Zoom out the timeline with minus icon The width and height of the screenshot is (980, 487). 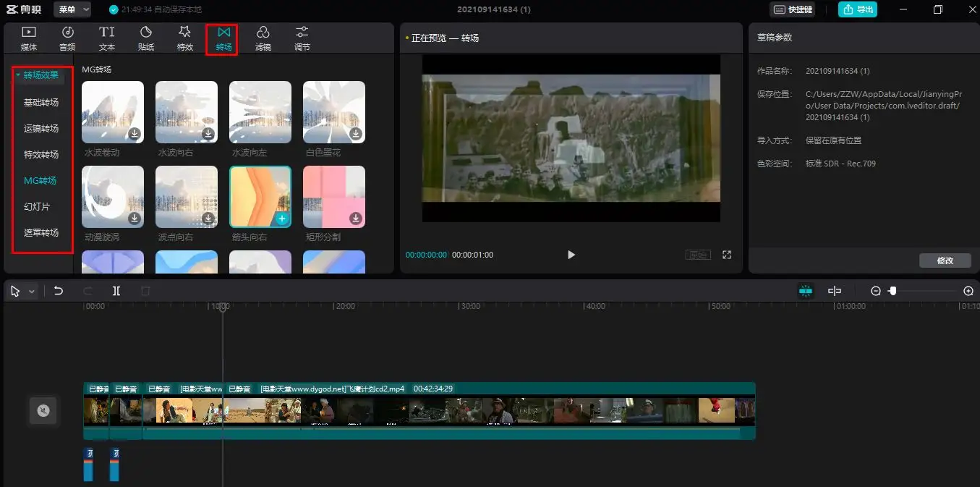click(876, 291)
